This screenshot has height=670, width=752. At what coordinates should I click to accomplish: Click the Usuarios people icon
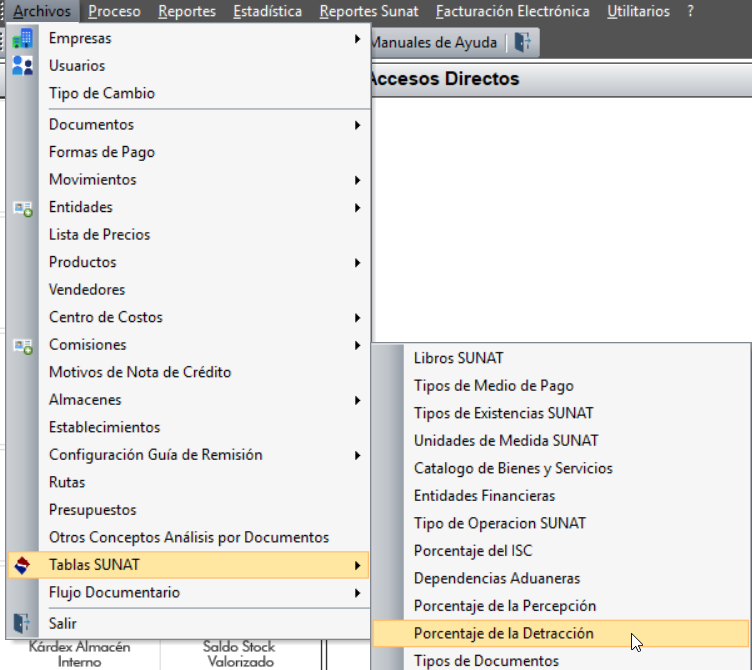point(23,66)
